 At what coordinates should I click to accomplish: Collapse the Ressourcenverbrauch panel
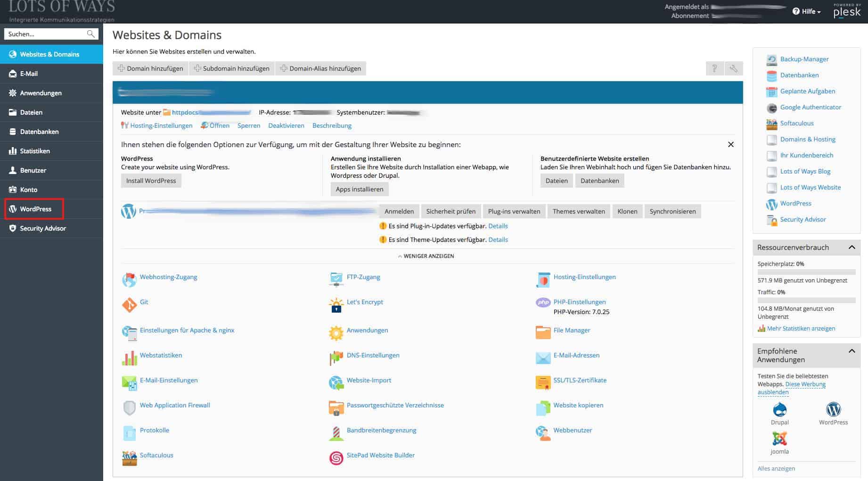(852, 247)
